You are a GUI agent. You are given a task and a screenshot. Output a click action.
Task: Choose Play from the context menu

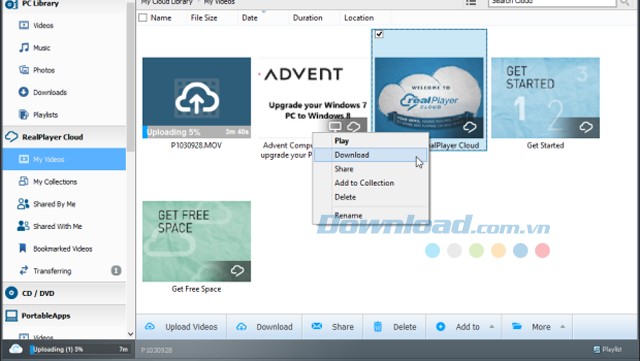pos(371,141)
